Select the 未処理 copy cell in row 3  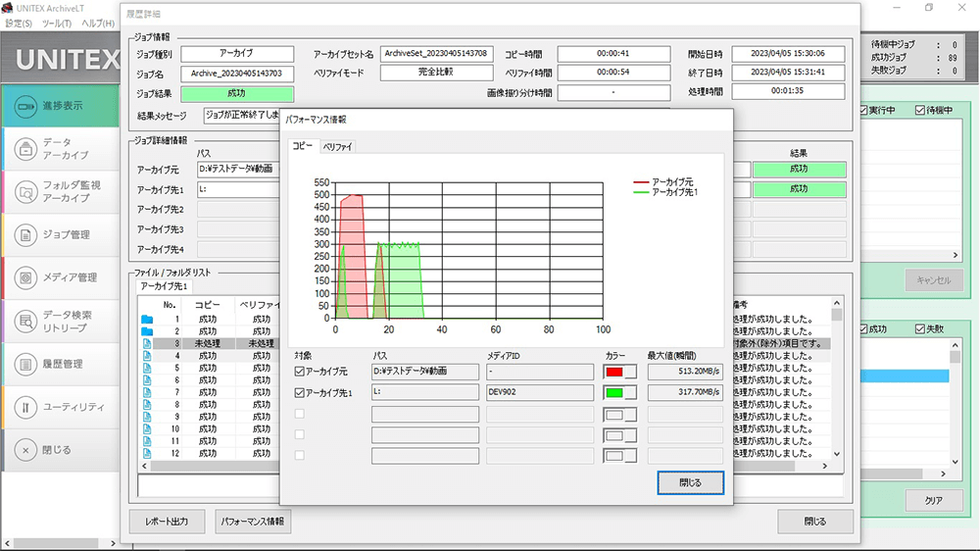208,343
